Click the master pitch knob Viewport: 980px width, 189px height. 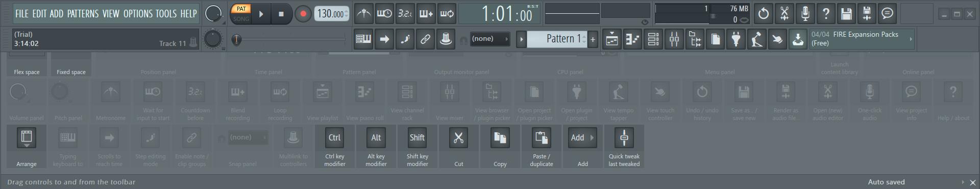(213, 39)
